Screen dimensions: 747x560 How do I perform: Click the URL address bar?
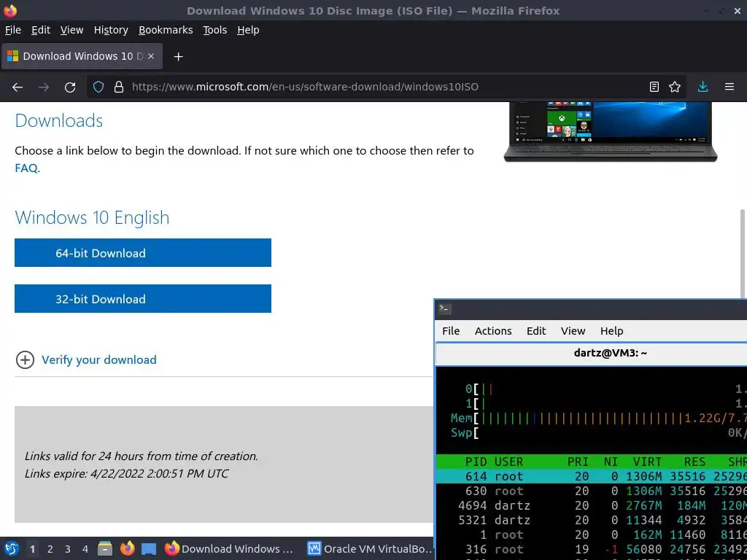386,87
